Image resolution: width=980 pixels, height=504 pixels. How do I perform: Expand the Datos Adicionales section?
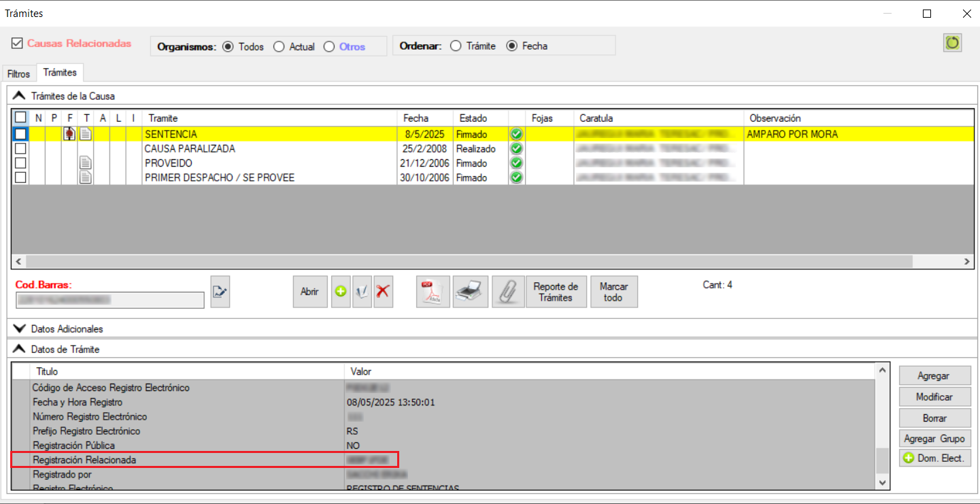pyautogui.click(x=19, y=329)
